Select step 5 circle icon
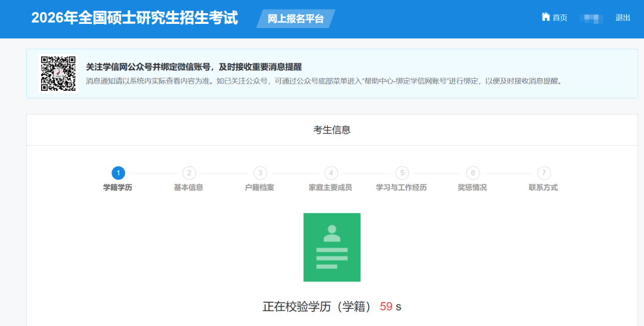 [x=402, y=173]
